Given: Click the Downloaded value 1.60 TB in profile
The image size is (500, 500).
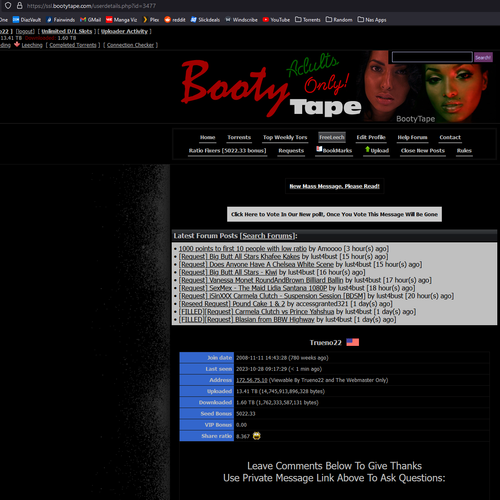Looking at the screenshot, I should click(x=277, y=403).
